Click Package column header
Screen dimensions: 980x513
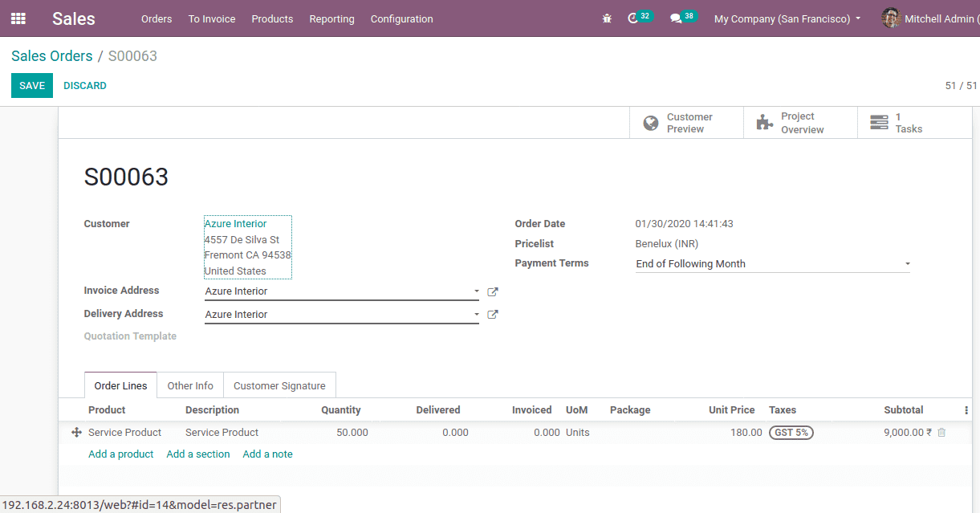[x=630, y=410]
